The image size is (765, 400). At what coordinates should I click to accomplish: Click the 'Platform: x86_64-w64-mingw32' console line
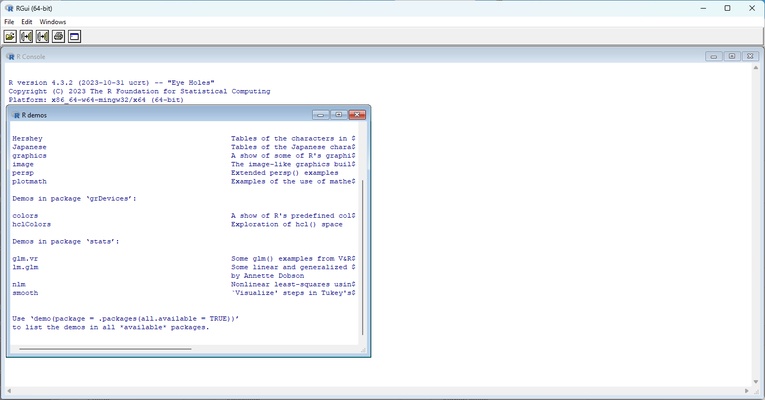pyautogui.click(x=96, y=100)
